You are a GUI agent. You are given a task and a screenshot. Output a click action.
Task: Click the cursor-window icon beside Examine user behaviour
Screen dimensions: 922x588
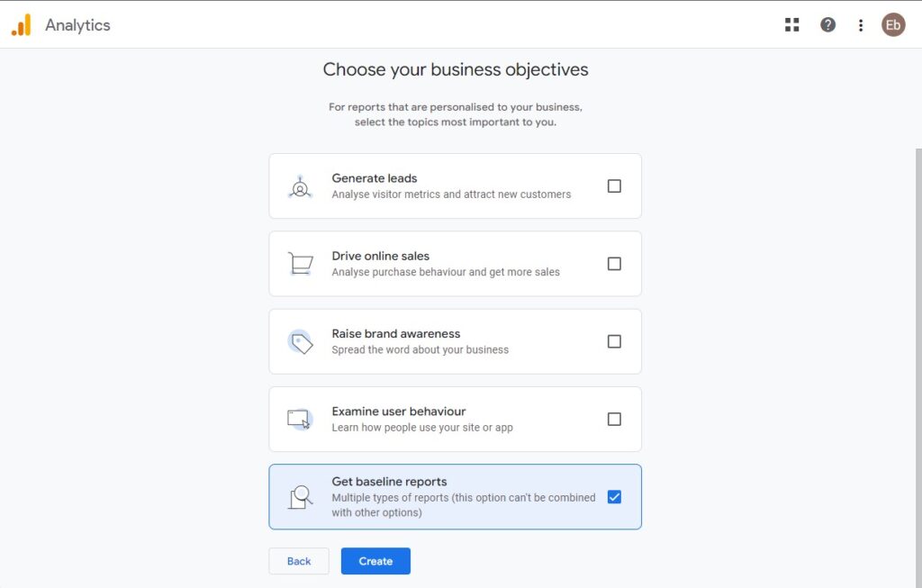pyautogui.click(x=300, y=418)
